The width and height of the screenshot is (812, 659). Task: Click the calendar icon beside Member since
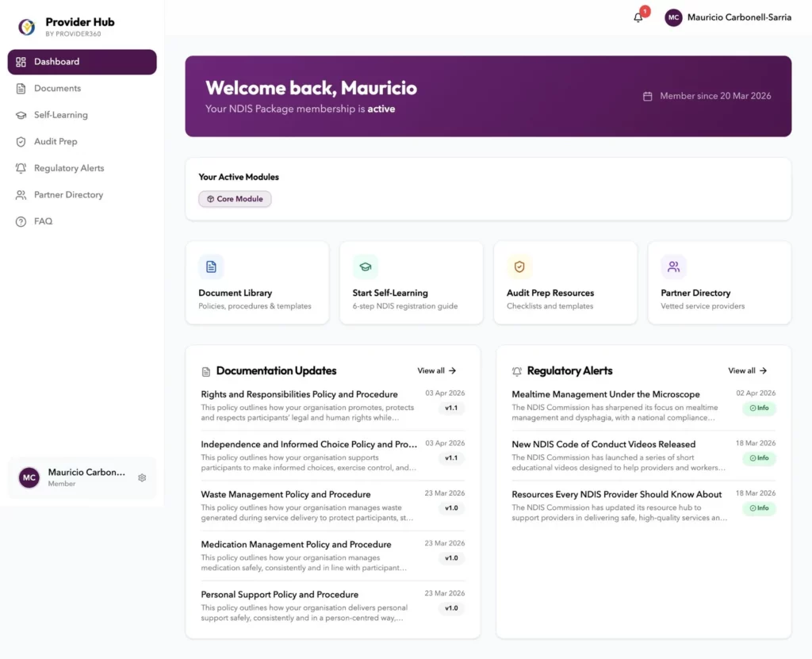pyautogui.click(x=647, y=97)
